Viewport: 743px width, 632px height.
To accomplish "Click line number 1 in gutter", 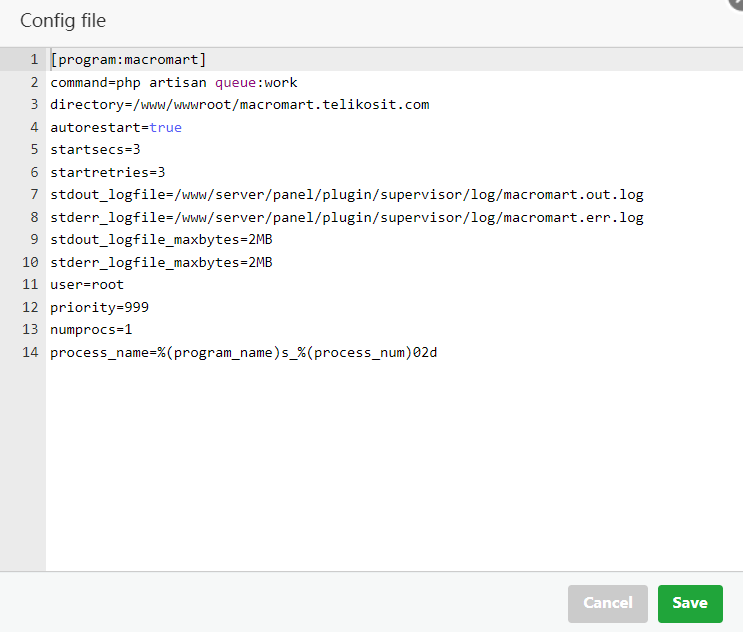I will coord(34,60).
